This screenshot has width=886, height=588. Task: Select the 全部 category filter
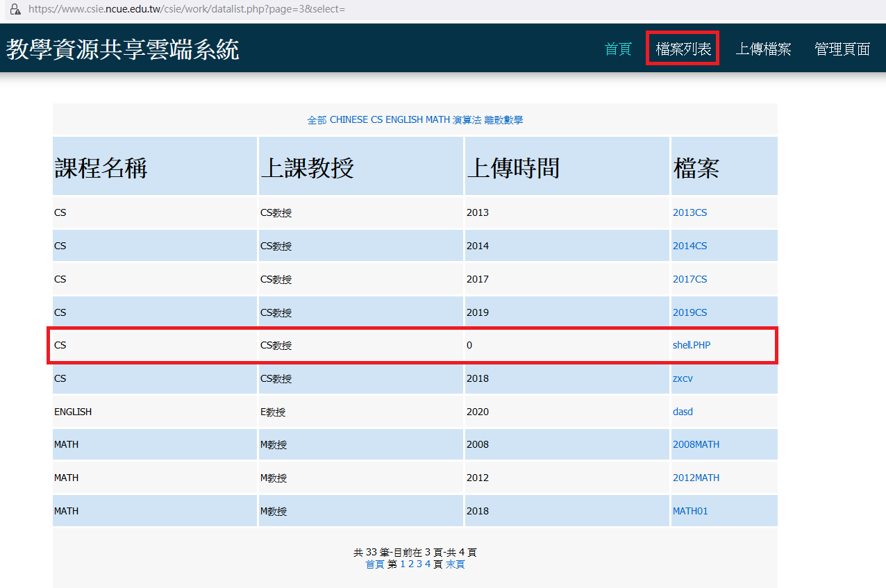click(317, 120)
